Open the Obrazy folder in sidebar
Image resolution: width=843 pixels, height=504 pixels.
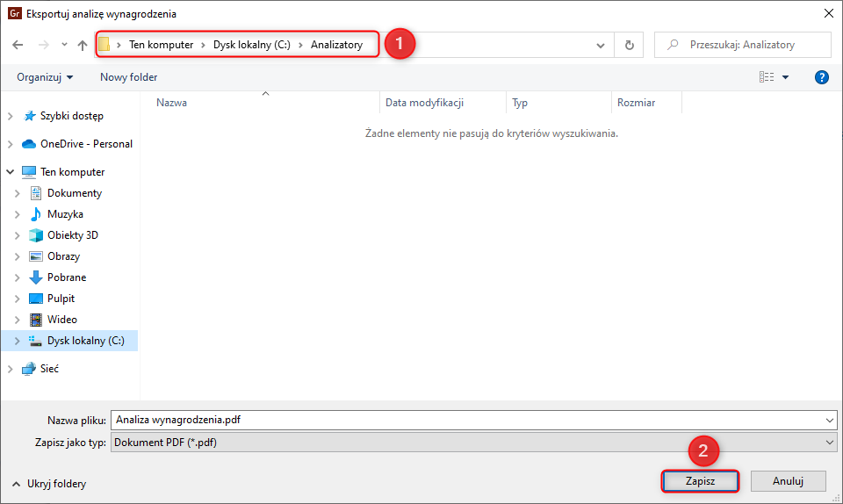click(63, 256)
